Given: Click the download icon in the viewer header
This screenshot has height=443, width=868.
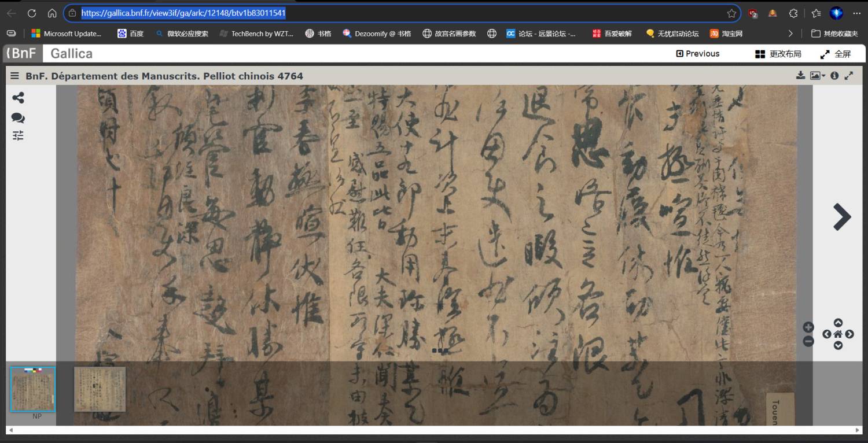Looking at the screenshot, I should [x=801, y=75].
